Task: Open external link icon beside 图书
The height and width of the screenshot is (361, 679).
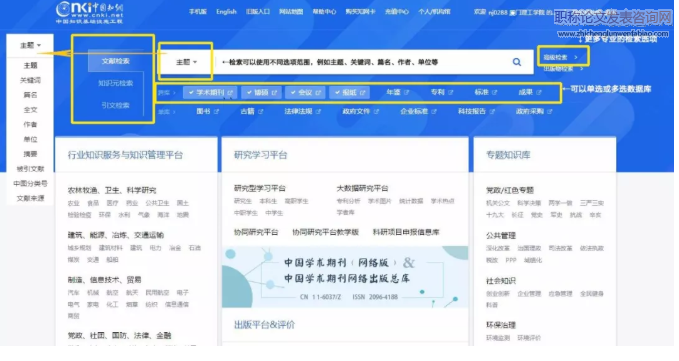Action: point(216,112)
